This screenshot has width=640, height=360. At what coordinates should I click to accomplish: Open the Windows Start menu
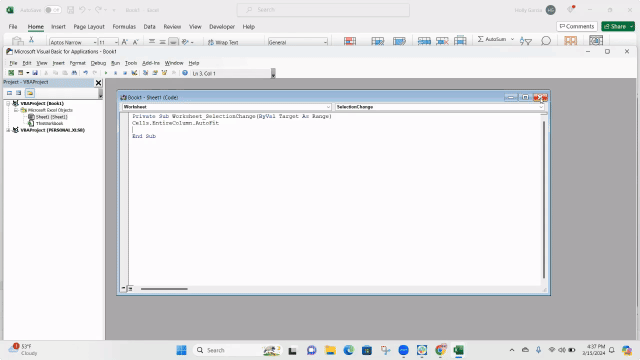181,350
